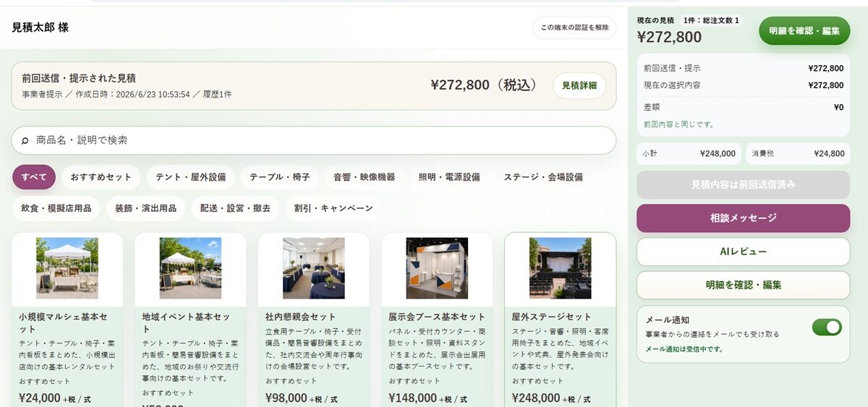Screen dimensions: 868x407
Task: Click the ¥272,800(税込) amount
Action: click(x=485, y=85)
